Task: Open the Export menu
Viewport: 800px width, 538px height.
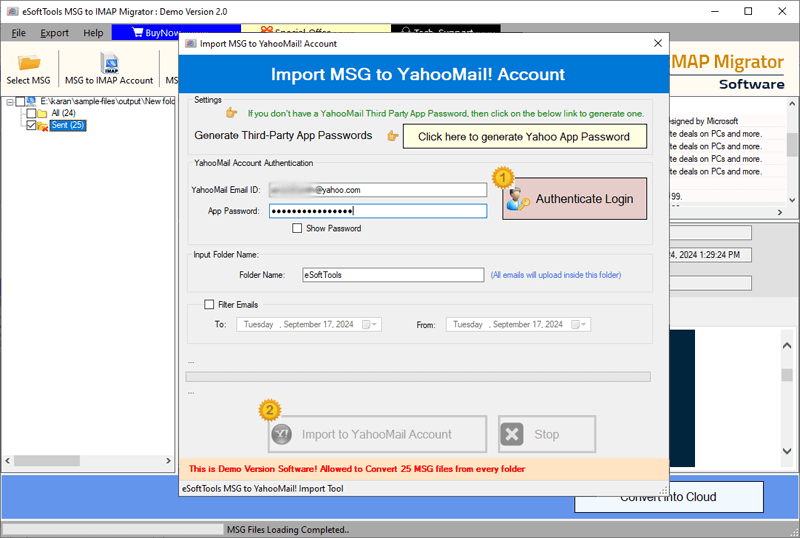Action: 54,33
